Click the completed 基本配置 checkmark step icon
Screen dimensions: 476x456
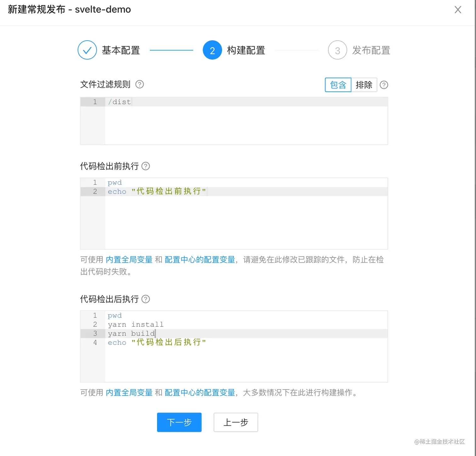87,50
